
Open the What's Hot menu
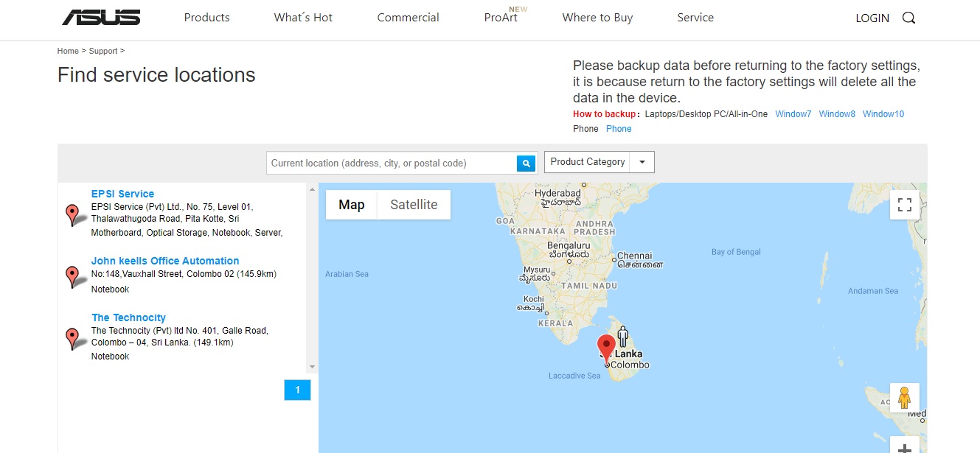303,18
